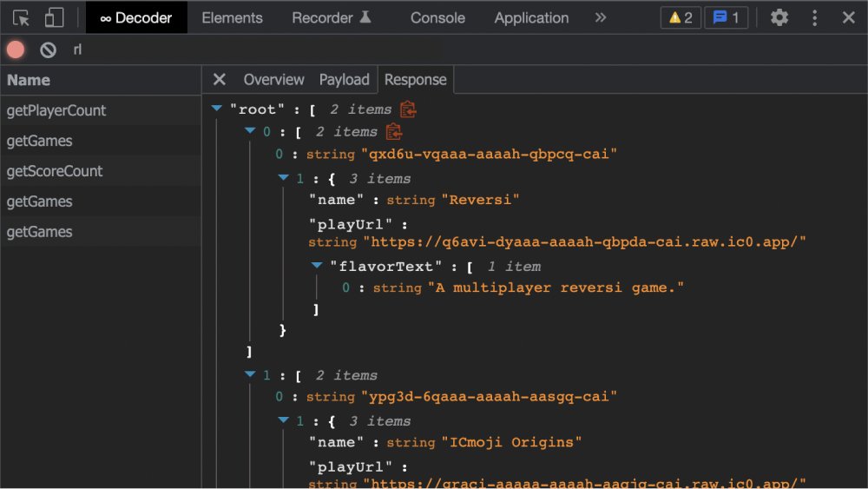This screenshot has height=489, width=868.
Task: Activate the inspect element picker icon
Action: click(21, 17)
